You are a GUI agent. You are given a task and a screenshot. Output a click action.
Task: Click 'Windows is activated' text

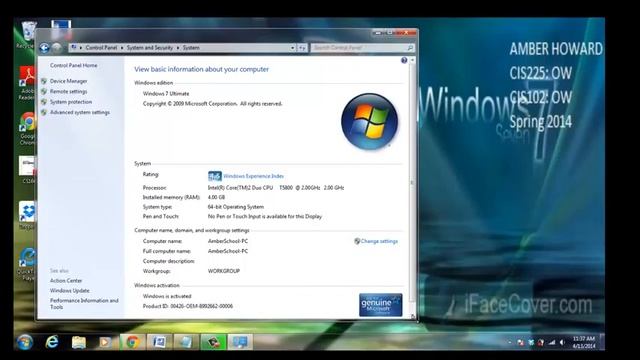[167, 296]
